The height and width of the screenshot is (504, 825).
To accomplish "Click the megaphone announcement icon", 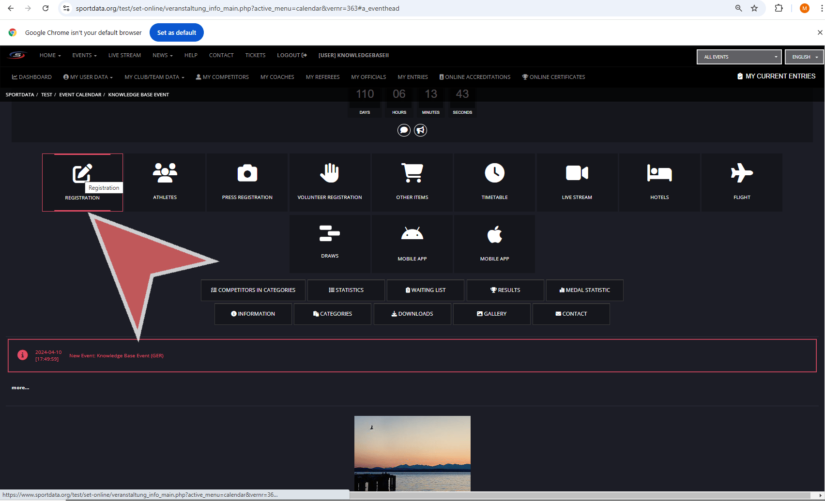I will click(x=421, y=130).
